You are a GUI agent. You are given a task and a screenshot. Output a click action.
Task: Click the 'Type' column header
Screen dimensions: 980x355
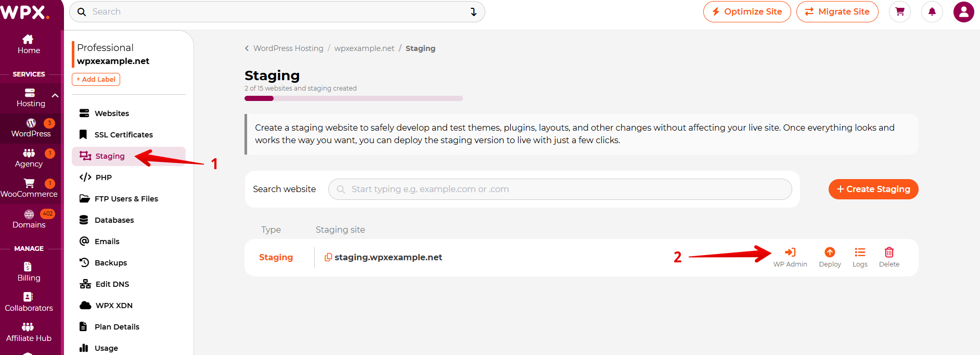coord(271,230)
